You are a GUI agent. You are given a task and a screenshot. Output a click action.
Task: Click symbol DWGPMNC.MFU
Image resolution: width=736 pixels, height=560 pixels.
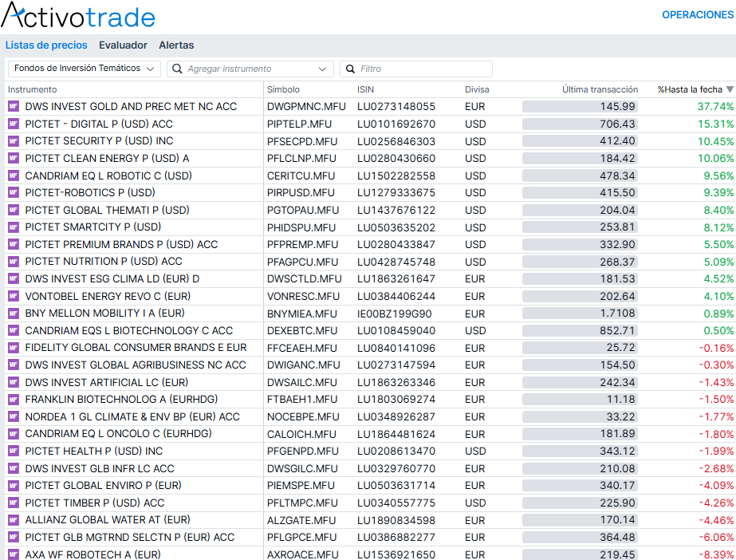click(x=306, y=107)
